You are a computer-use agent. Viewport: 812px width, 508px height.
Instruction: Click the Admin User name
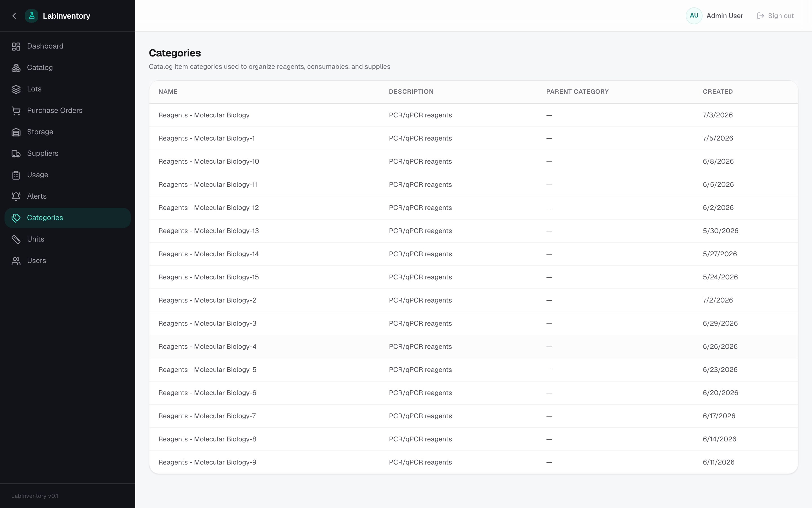tap(724, 16)
